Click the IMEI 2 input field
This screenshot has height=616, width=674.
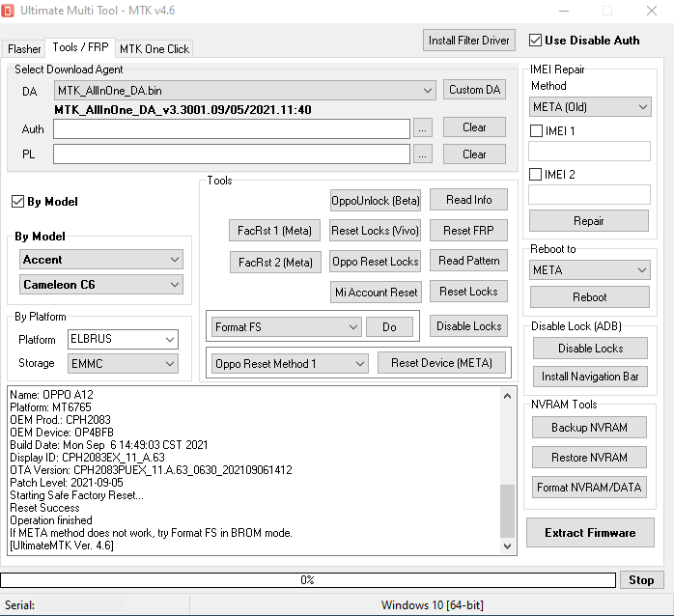point(589,195)
